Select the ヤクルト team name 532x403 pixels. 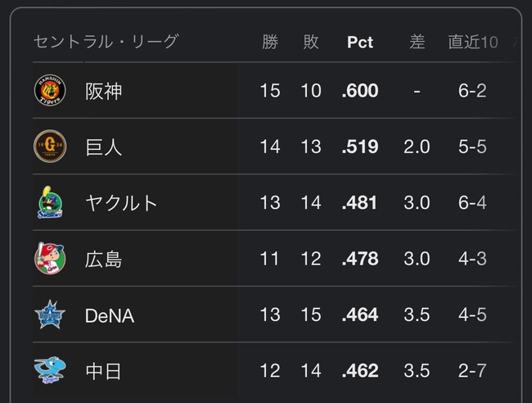[x=121, y=203]
